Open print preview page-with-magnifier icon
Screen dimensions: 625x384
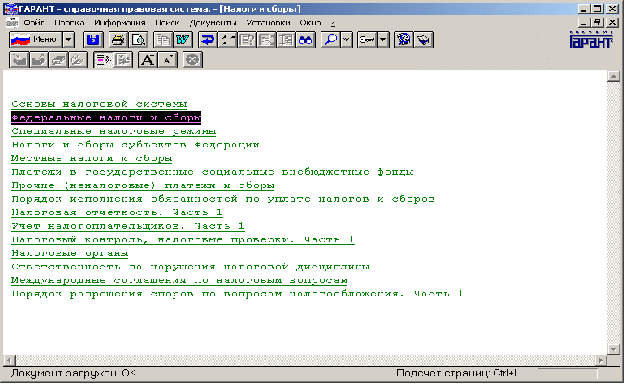pos(138,40)
